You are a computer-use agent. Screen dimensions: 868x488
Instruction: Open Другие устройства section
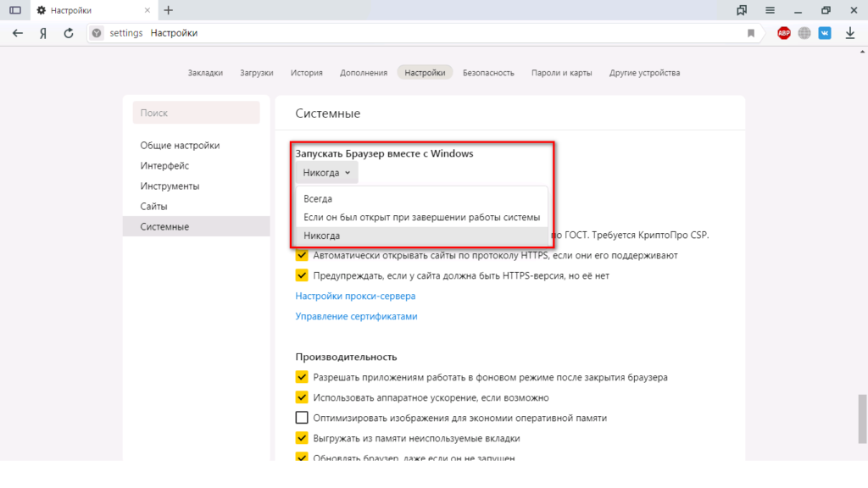click(644, 73)
